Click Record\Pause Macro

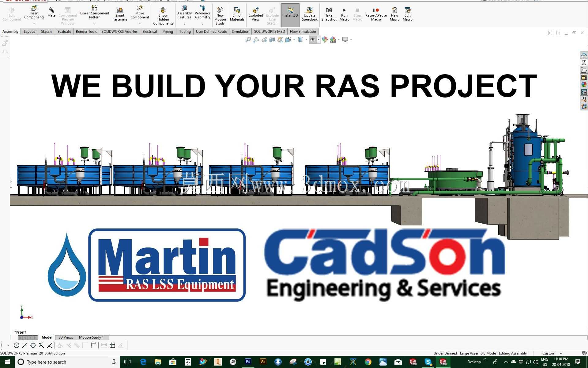click(376, 14)
